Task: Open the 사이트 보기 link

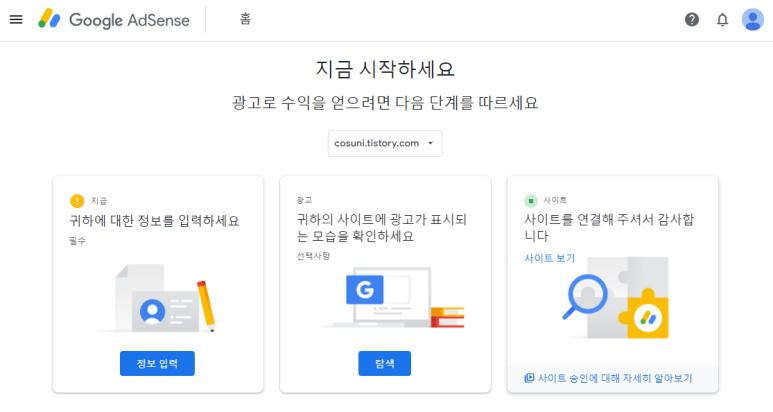Action: (550, 258)
